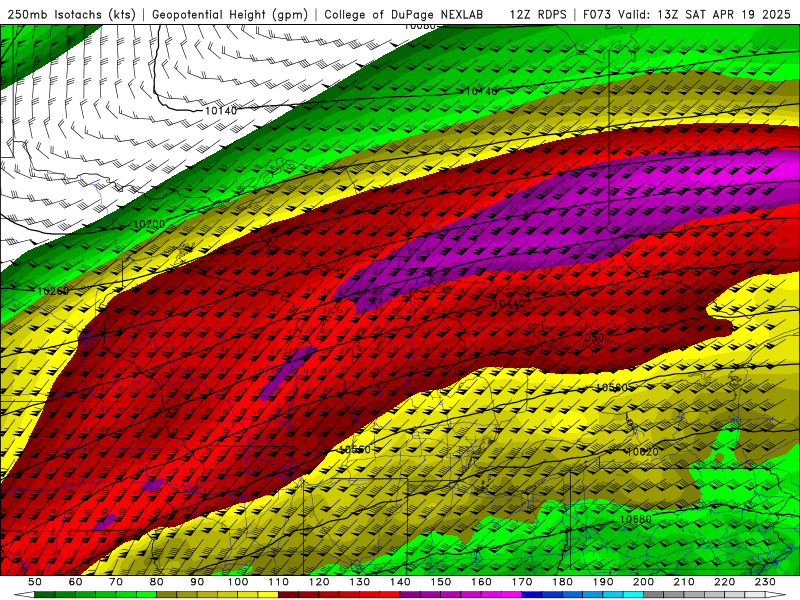
Task: Click the 10140 contour label on the white area
Action: click(220, 111)
